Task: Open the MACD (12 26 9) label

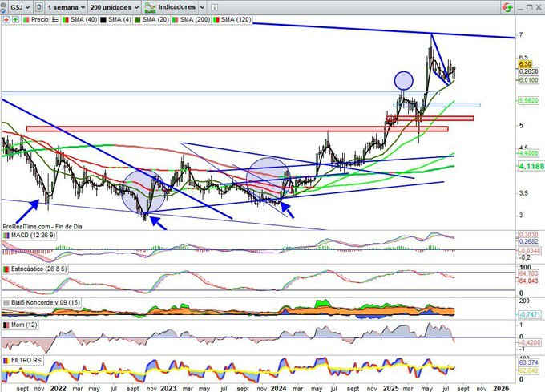Action: (33, 236)
